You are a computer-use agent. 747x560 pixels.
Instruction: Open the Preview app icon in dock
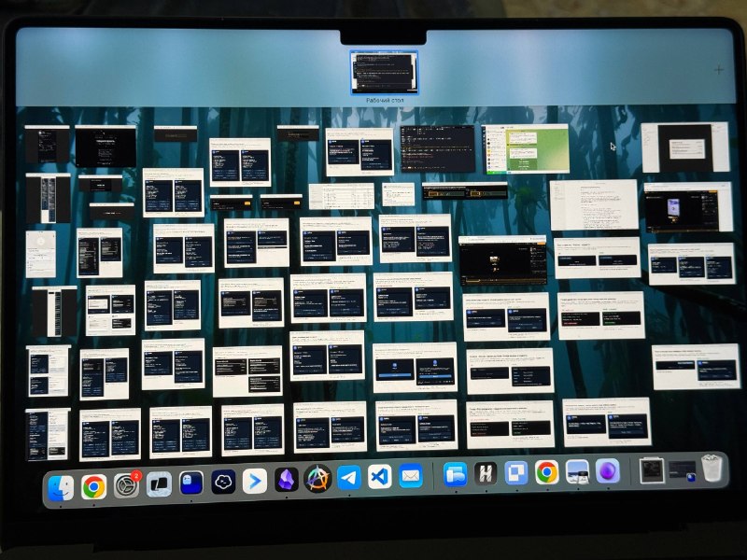577,472
